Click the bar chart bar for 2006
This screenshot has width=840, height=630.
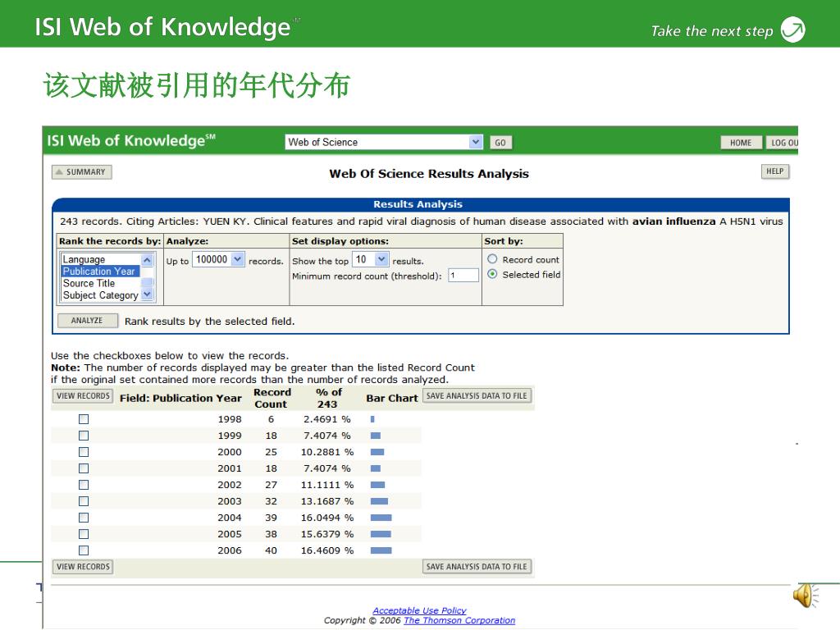point(381,550)
